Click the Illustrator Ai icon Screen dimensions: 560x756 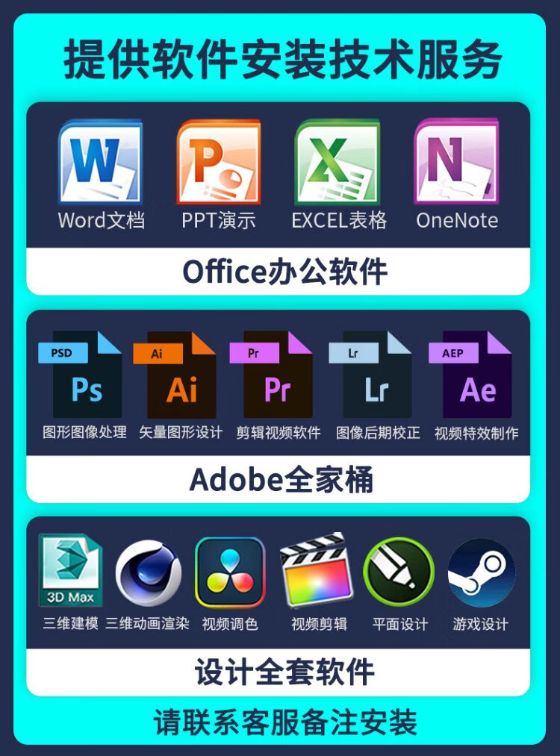pos(175,374)
